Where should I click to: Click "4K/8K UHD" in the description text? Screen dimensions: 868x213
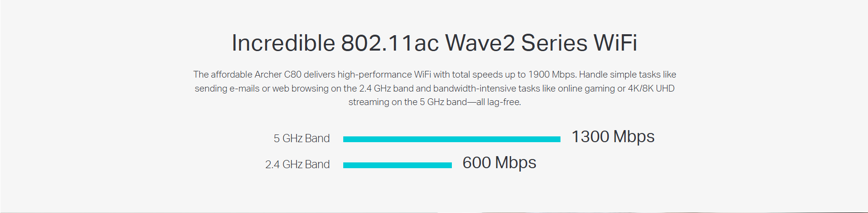tap(651, 89)
